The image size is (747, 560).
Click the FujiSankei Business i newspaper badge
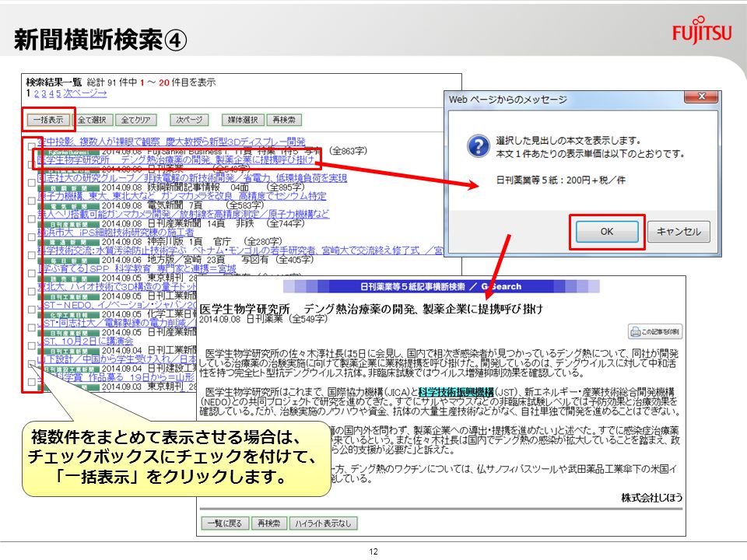point(68,152)
